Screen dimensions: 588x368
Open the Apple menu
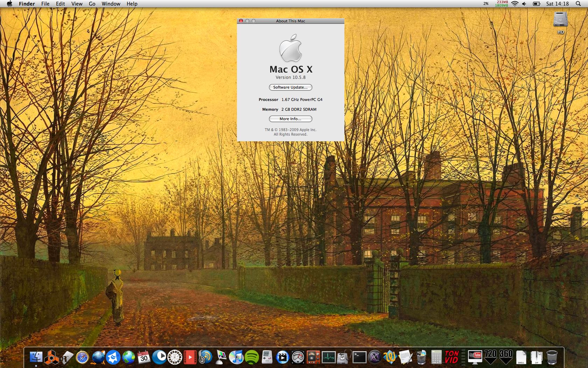point(9,4)
